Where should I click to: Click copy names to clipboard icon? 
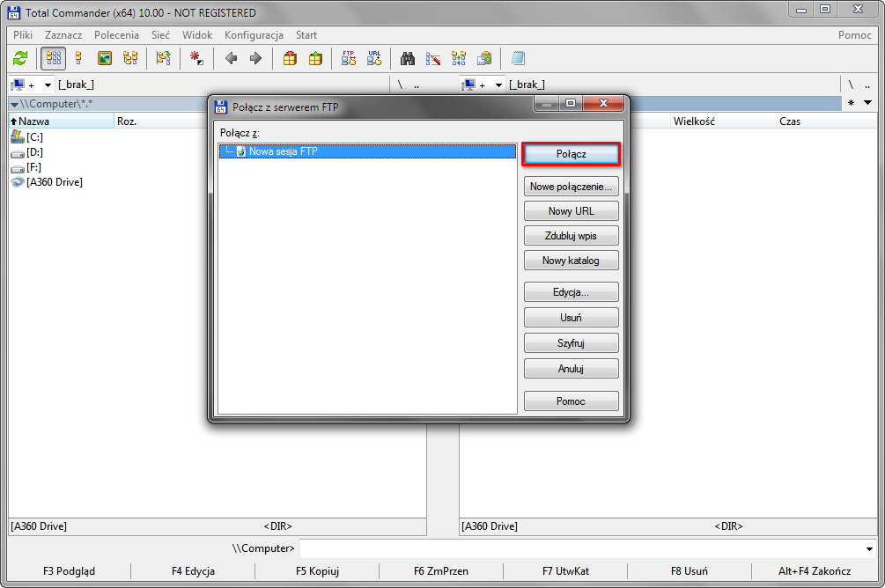point(484,58)
